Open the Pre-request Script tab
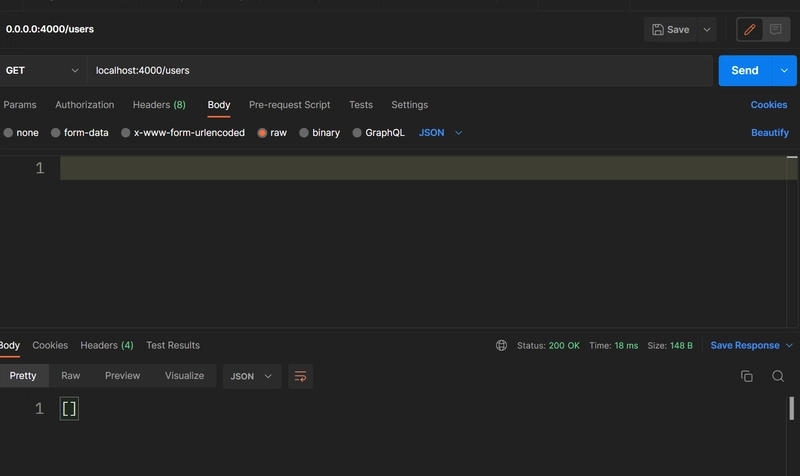Screen dimensions: 800x476 pyautogui.click(x=289, y=105)
